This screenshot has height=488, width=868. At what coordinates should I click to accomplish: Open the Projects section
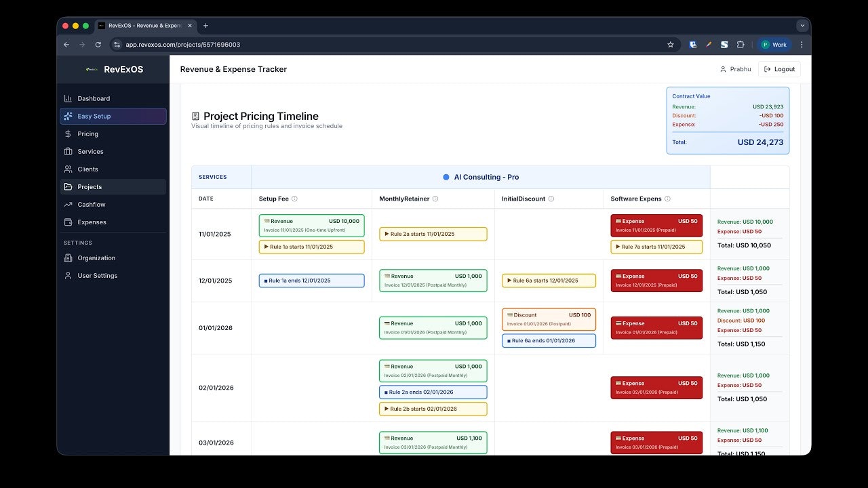pos(113,186)
